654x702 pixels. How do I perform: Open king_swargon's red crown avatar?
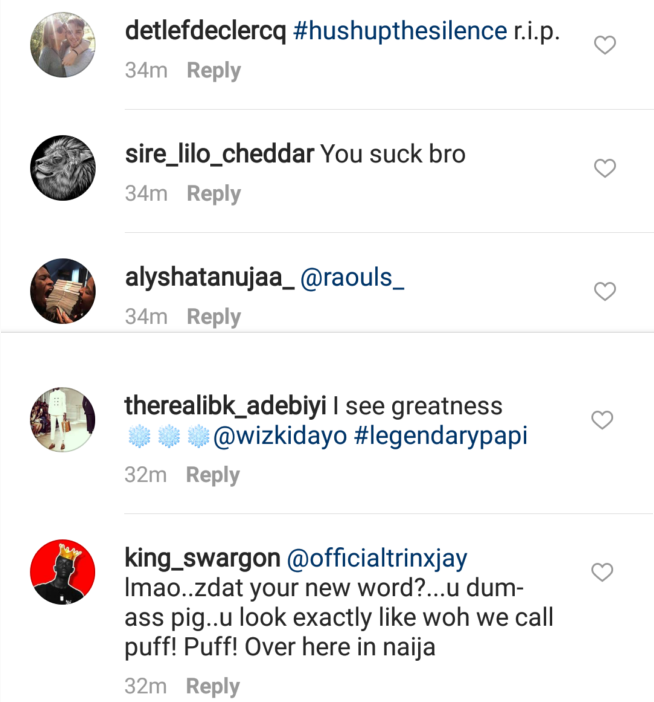63,572
